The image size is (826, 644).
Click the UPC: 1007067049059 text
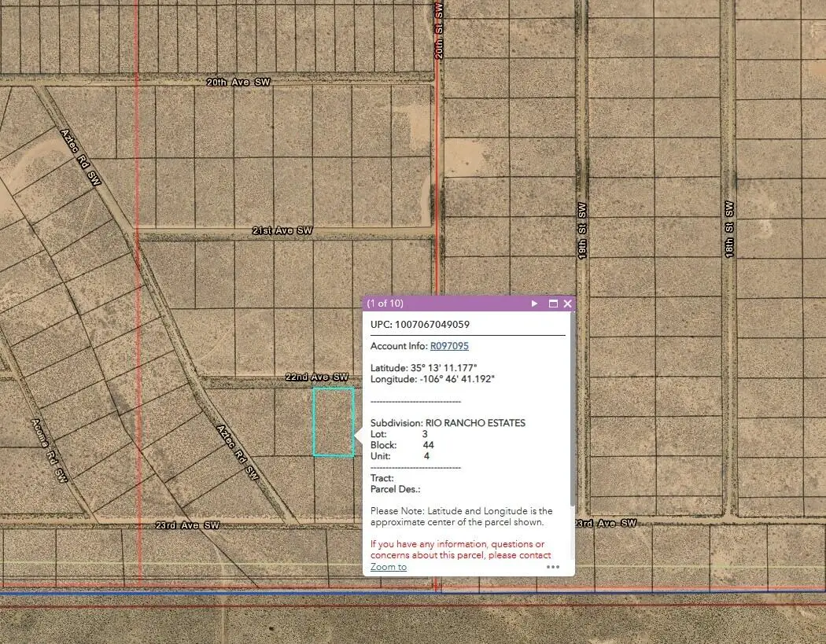tap(420, 325)
